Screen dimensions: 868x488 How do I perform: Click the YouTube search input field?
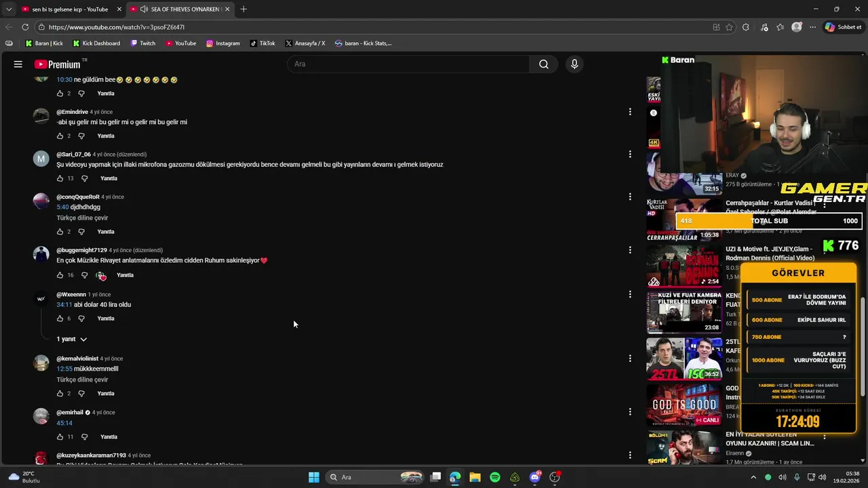coord(408,64)
